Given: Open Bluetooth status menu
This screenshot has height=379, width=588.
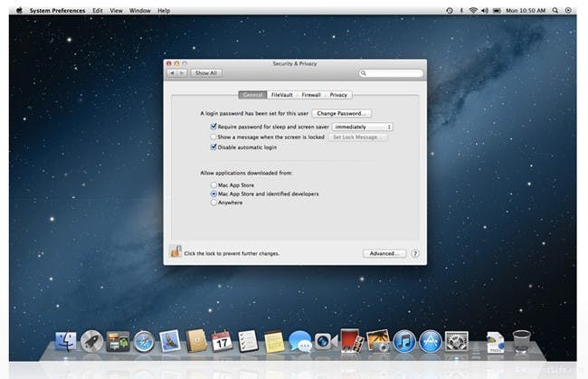Looking at the screenshot, I should click(x=461, y=11).
